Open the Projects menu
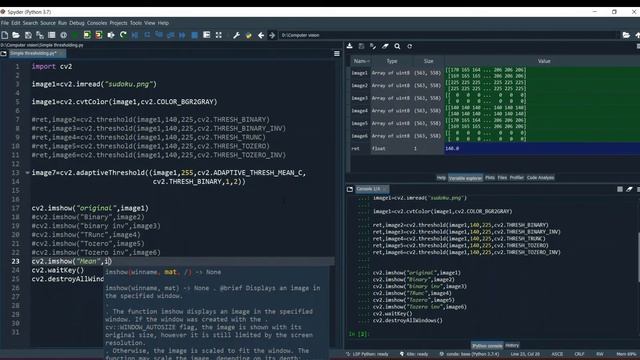The height and width of the screenshot is (360, 640). (x=118, y=23)
